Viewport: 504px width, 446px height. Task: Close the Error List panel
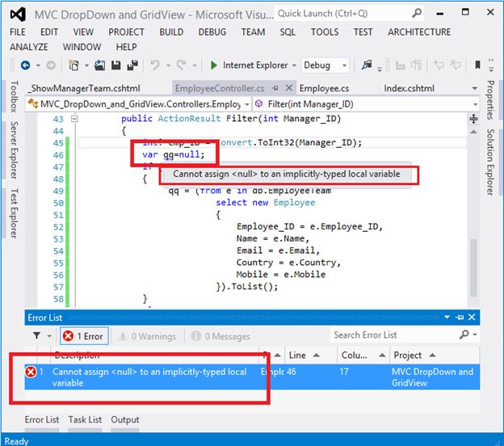[x=472, y=318]
